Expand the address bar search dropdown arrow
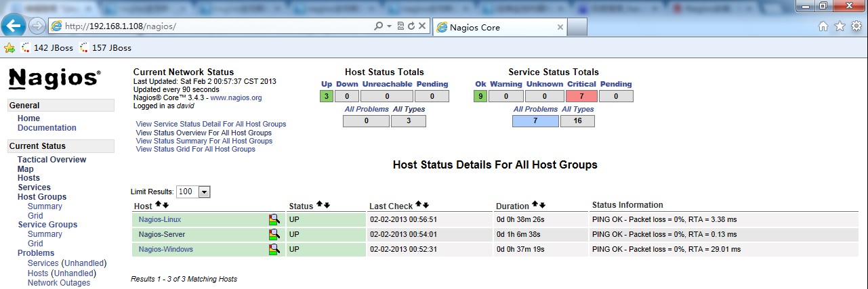868x289 pixels. click(389, 26)
